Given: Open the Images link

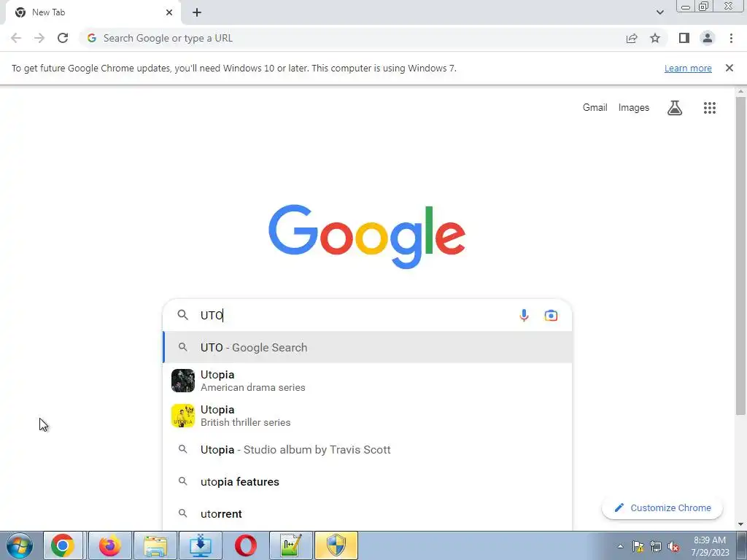Looking at the screenshot, I should [634, 108].
